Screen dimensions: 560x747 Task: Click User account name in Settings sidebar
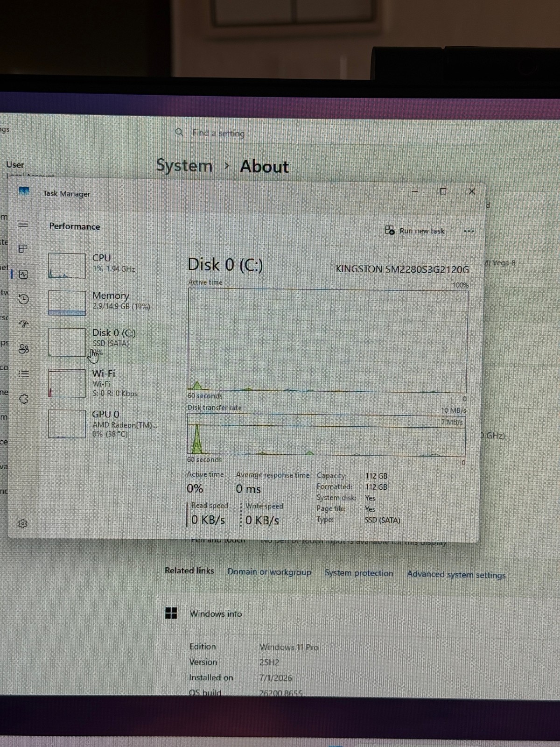pos(15,165)
